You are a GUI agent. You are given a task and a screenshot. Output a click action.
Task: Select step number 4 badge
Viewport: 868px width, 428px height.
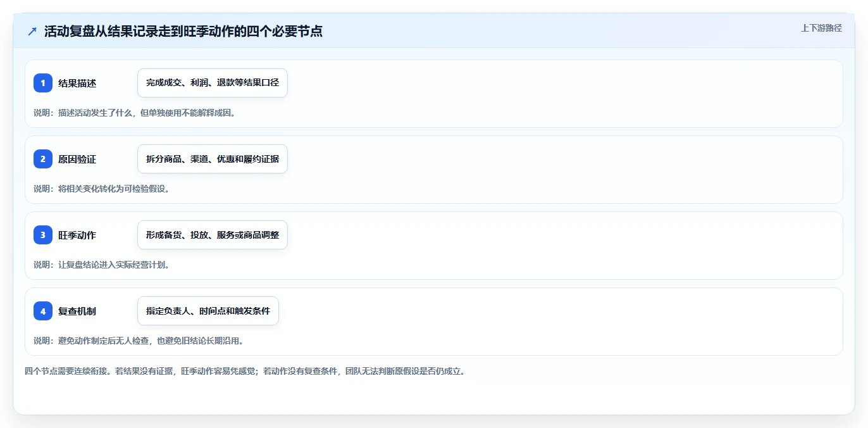pos(43,311)
